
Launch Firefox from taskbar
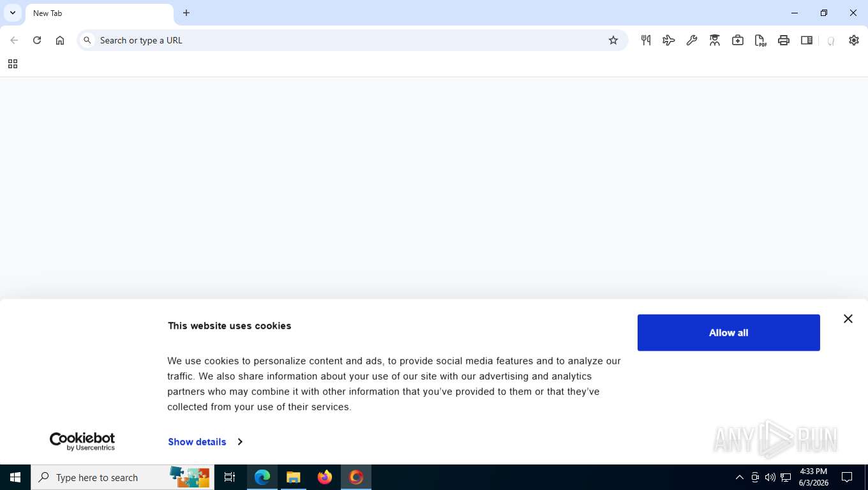(325, 477)
